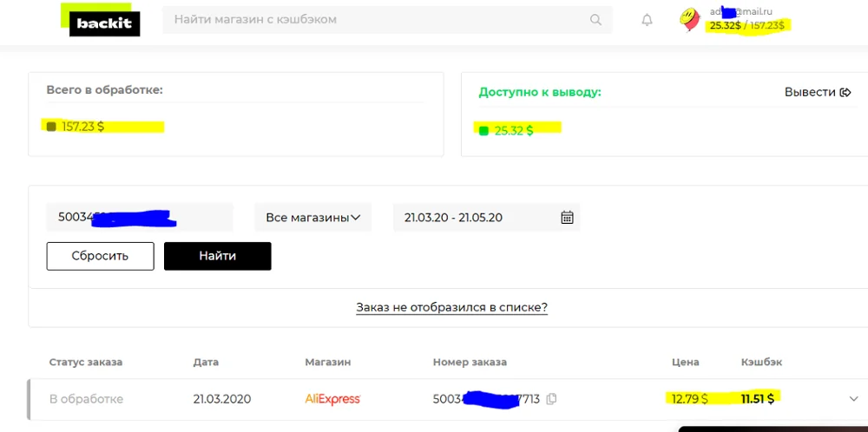Copy the order number with copy icon
The width and height of the screenshot is (868, 432).
[551, 399]
